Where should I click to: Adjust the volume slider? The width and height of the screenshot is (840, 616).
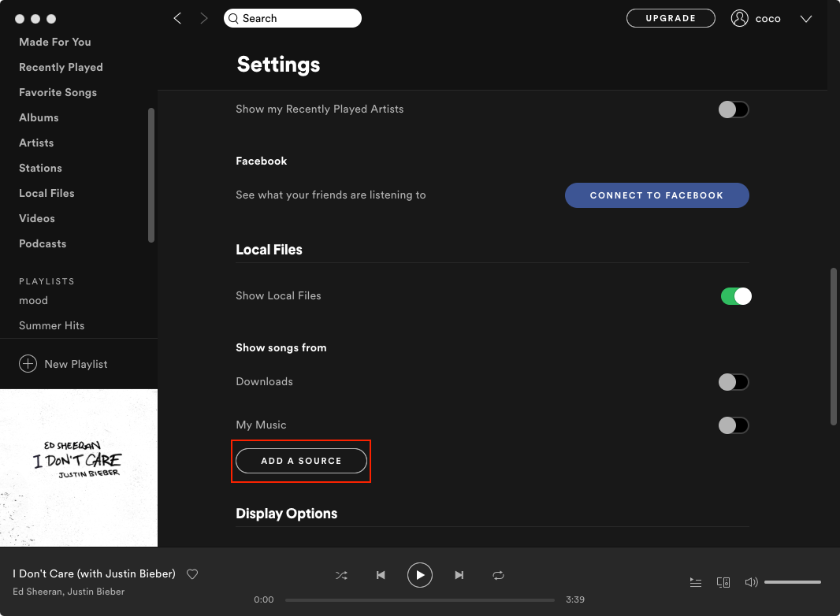click(792, 581)
